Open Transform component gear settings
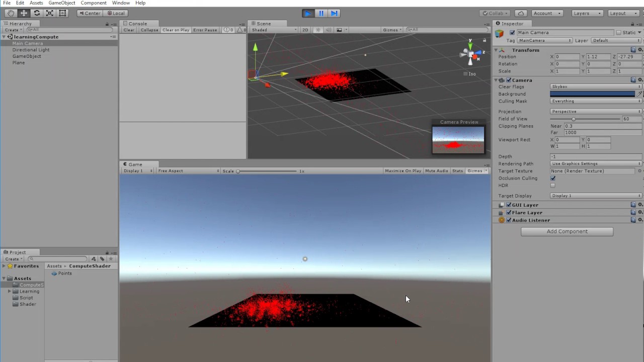Screen dimensions: 644x362 point(640,50)
